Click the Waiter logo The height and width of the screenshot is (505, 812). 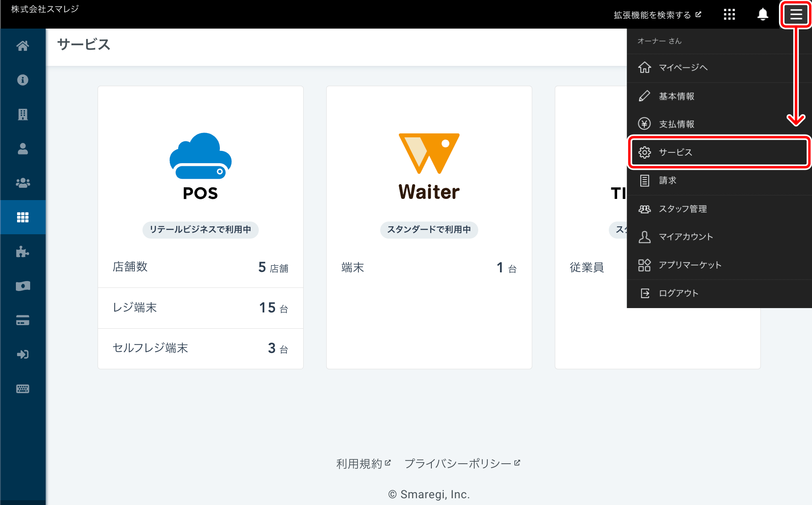point(429,167)
